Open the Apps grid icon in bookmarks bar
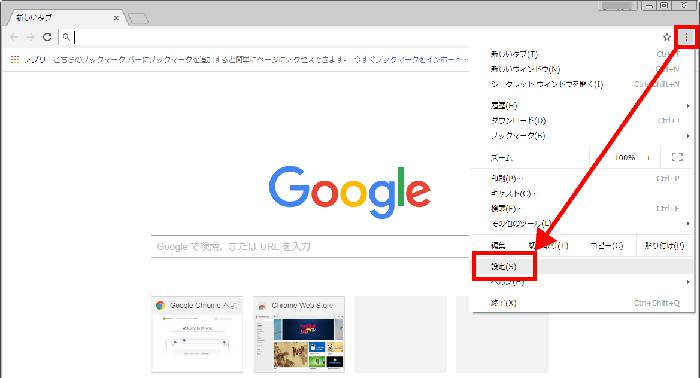The height and width of the screenshot is (378, 700). pos(15,59)
